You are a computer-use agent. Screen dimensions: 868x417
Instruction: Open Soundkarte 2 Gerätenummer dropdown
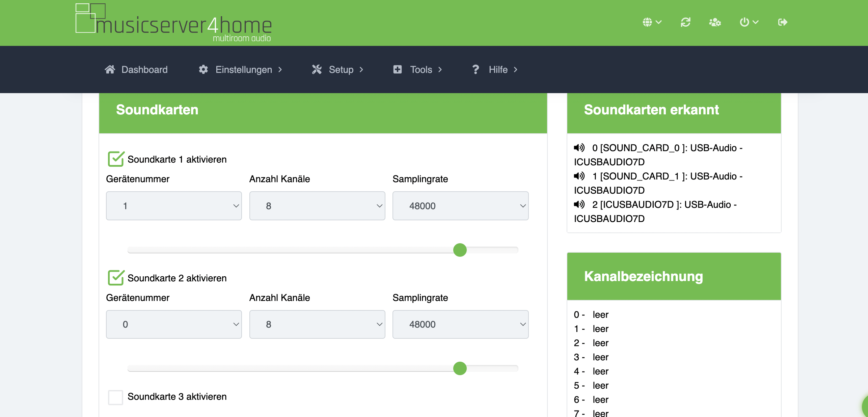tap(174, 324)
